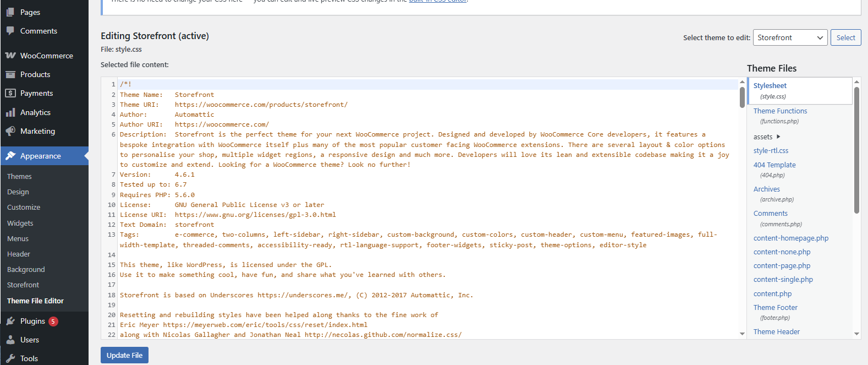The image size is (868, 365).
Task: Open Themes under Appearance
Action: [x=19, y=176]
